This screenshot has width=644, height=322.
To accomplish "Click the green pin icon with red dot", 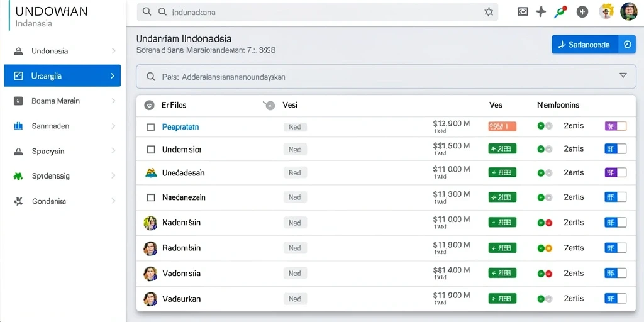I will tap(560, 12).
